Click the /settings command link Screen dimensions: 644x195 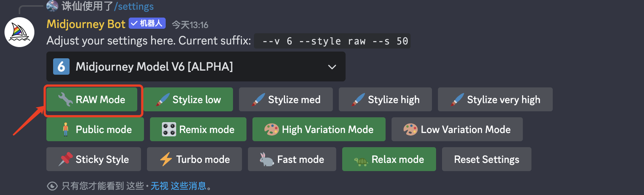[x=134, y=6]
